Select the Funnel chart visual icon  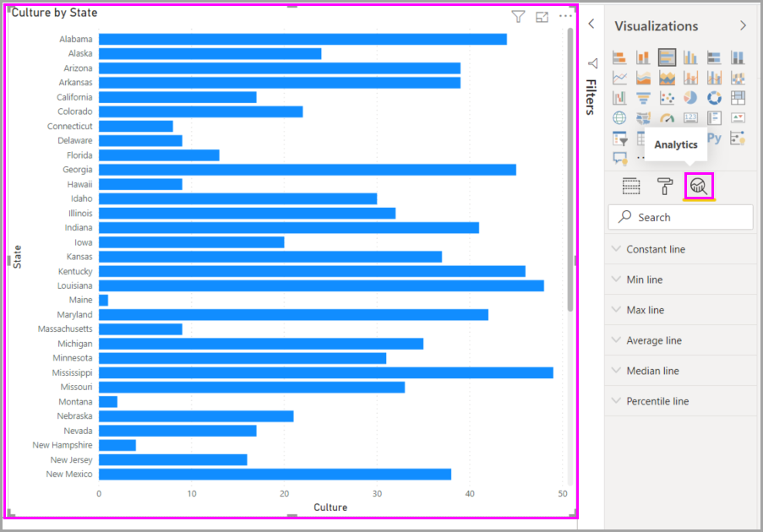(x=643, y=97)
